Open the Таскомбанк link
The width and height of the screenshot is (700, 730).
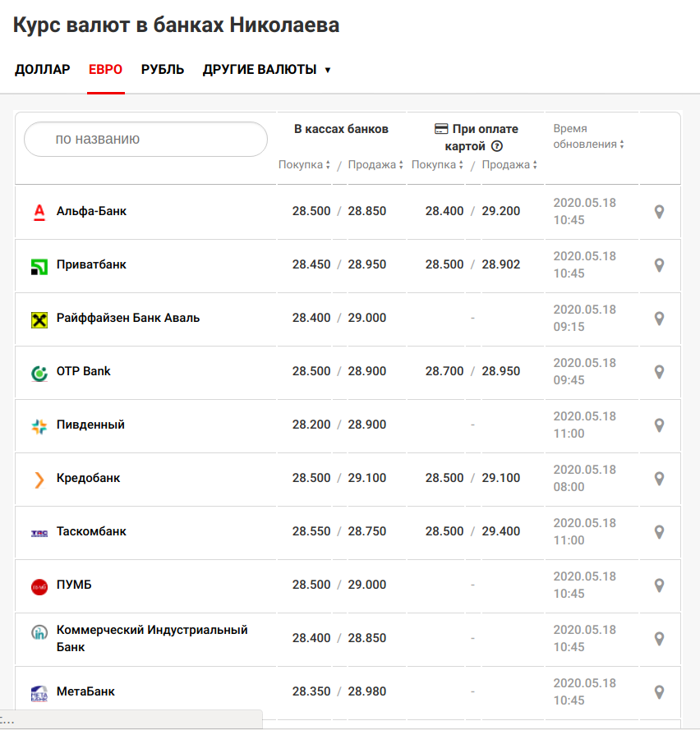[x=91, y=531]
